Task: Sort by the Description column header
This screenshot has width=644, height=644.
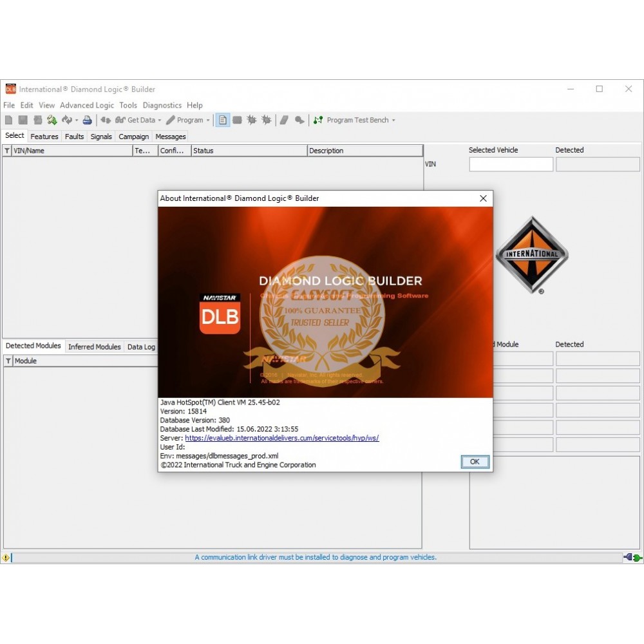Action: tap(365, 151)
